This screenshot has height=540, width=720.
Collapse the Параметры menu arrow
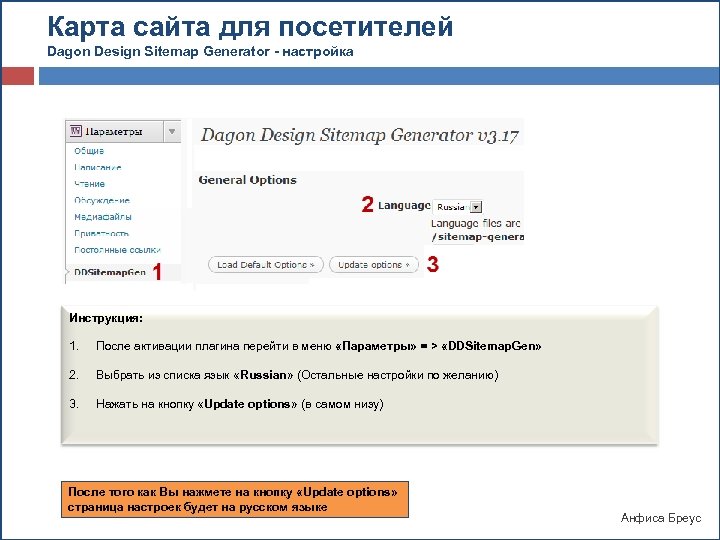pyautogui.click(x=172, y=132)
